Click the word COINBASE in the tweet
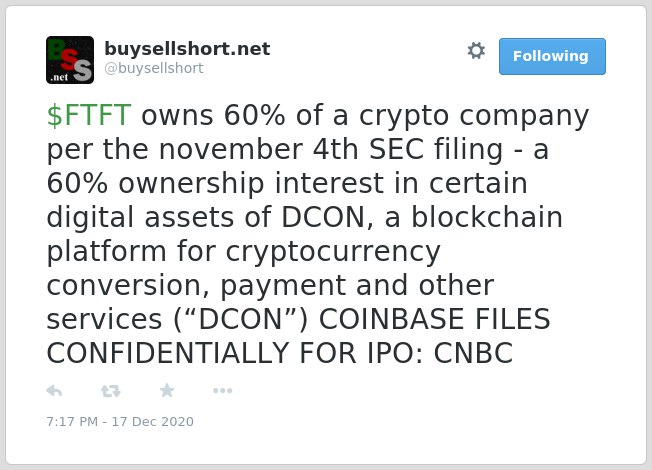The height and width of the screenshot is (470, 652). [x=392, y=319]
